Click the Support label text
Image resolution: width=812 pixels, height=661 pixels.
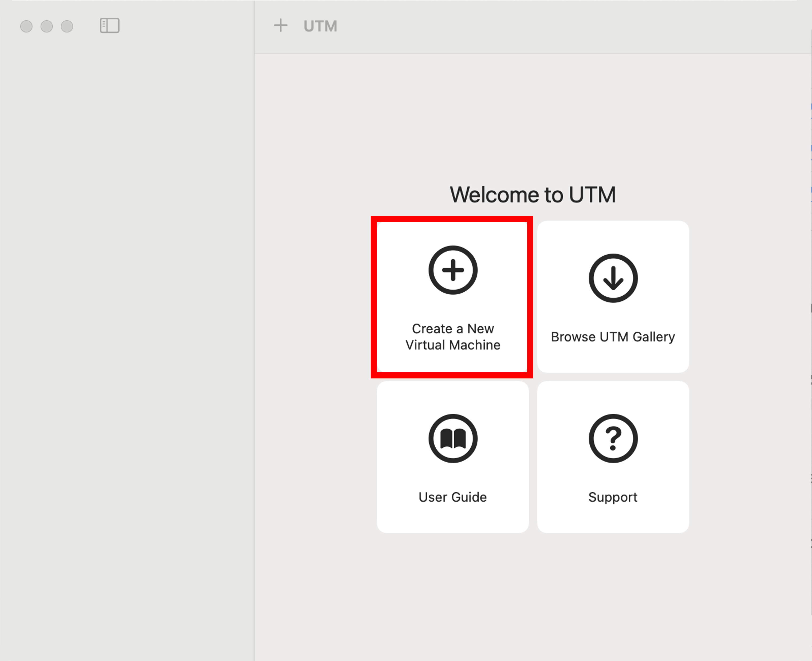[613, 497]
